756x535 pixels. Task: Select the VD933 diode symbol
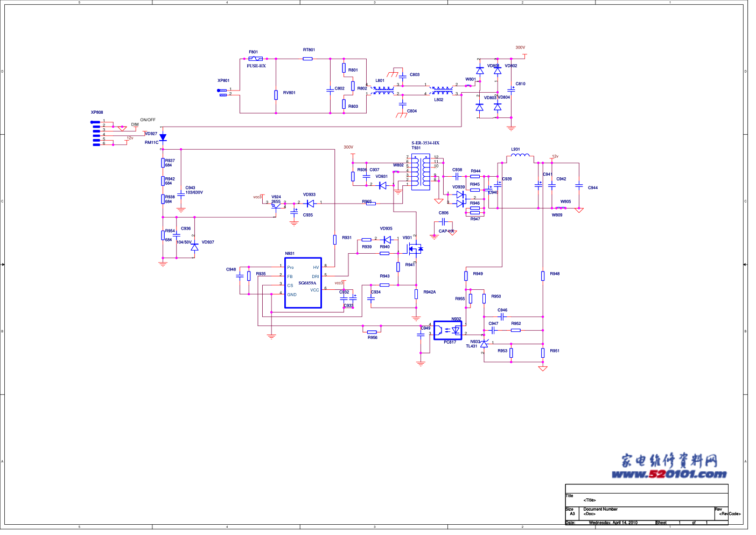click(310, 203)
